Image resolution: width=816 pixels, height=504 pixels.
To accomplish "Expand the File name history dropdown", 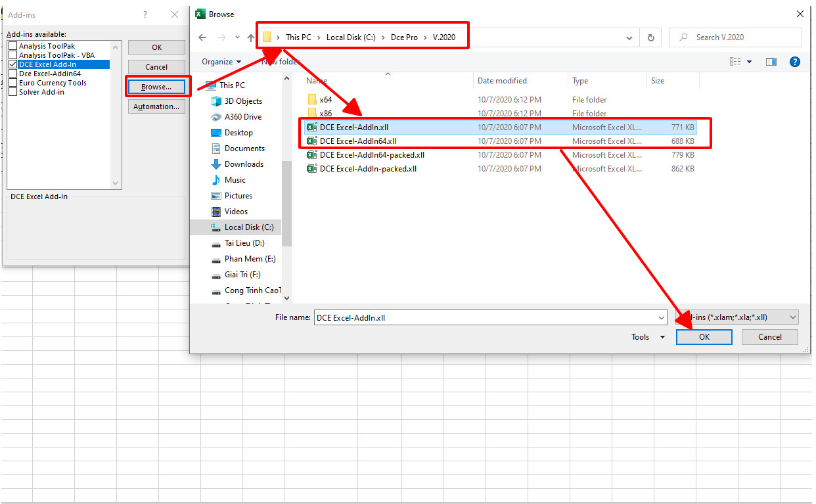I will point(662,317).
